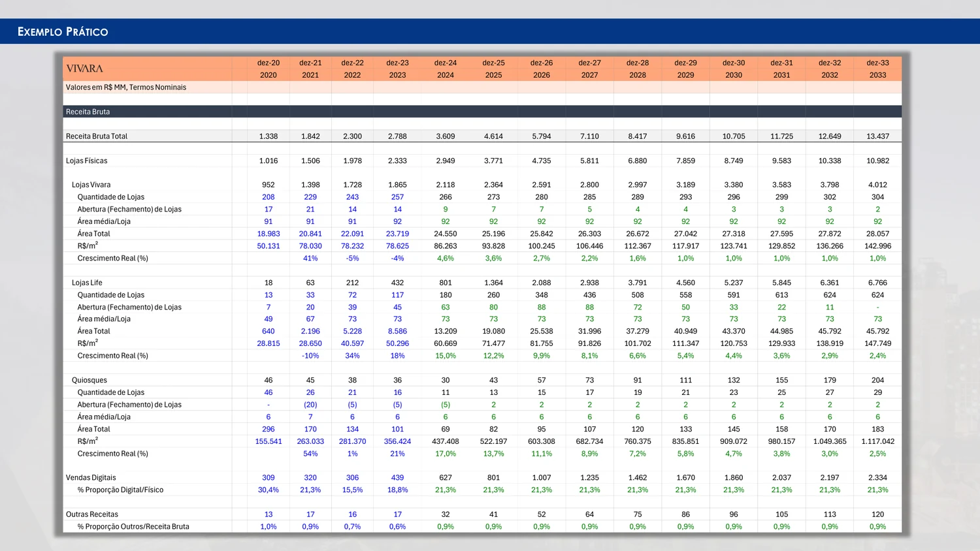The image size is (980, 551).
Task: Click Vendas Digitais value '2.334'
Action: (x=878, y=478)
